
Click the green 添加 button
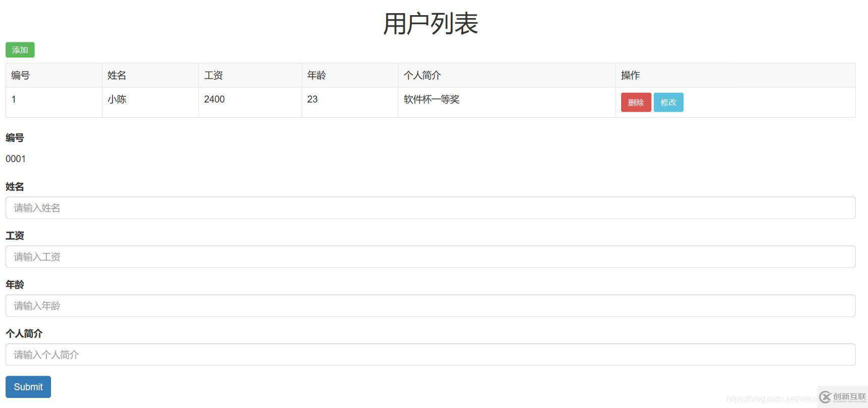pyautogui.click(x=20, y=50)
